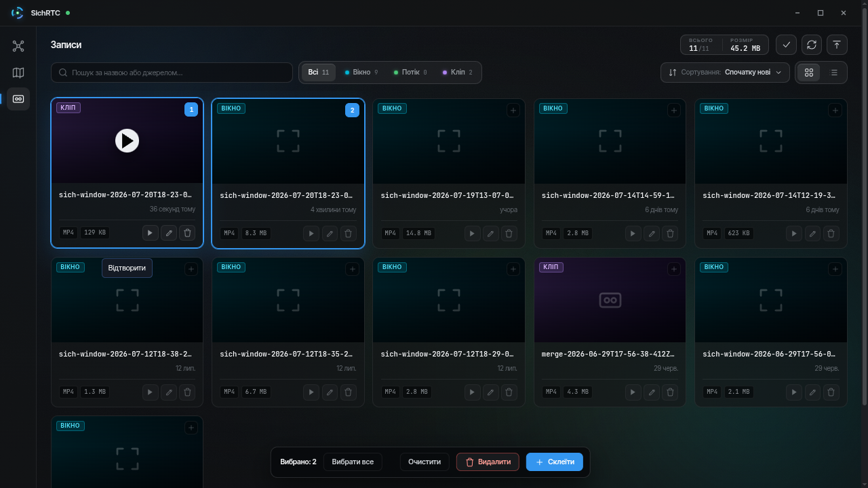Open the sorting dropdown 'Спочатку нові'

(725, 73)
